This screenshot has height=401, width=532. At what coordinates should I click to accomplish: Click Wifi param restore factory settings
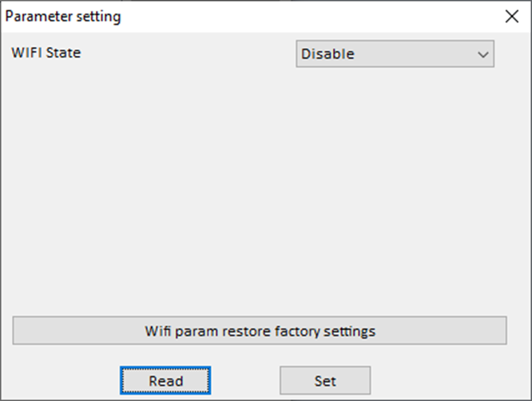coord(260,331)
